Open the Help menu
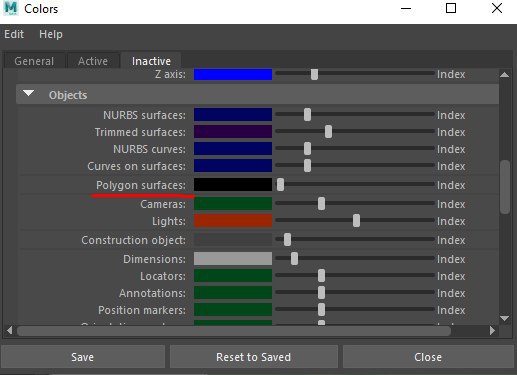Image resolution: width=517 pixels, height=375 pixels. [x=51, y=34]
